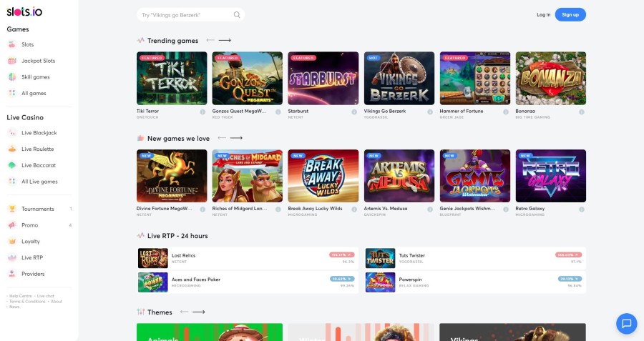The width and height of the screenshot is (644, 341).
Task: Select the Jackpot Slots icon
Action: tap(12, 61)
